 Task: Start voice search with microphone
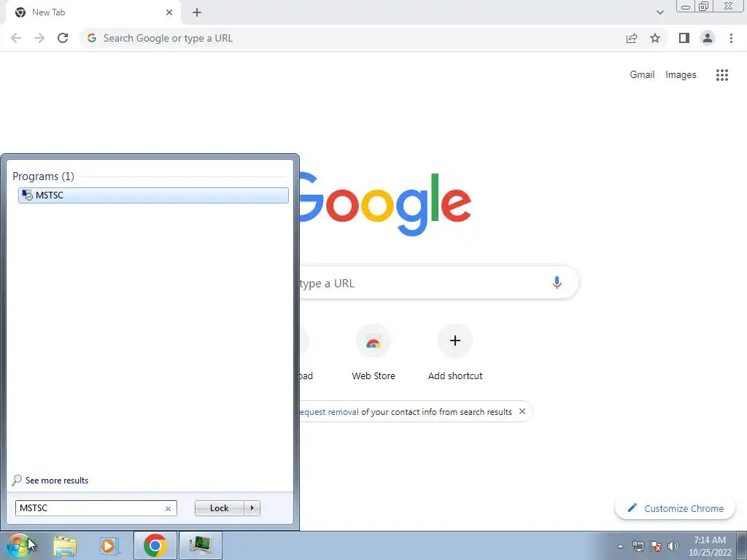pyautogui.click(x=557, y=283)
